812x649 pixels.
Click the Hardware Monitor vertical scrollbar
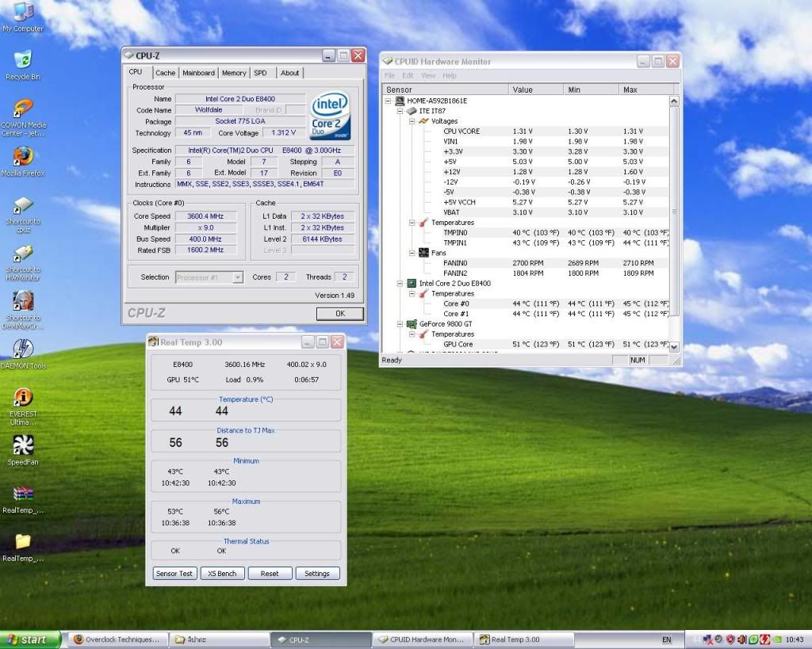[x=674, y=212]
